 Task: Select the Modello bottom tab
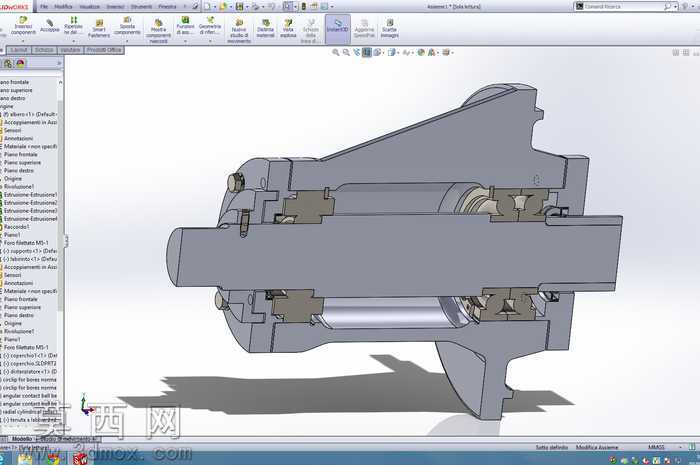click(21, 439)
